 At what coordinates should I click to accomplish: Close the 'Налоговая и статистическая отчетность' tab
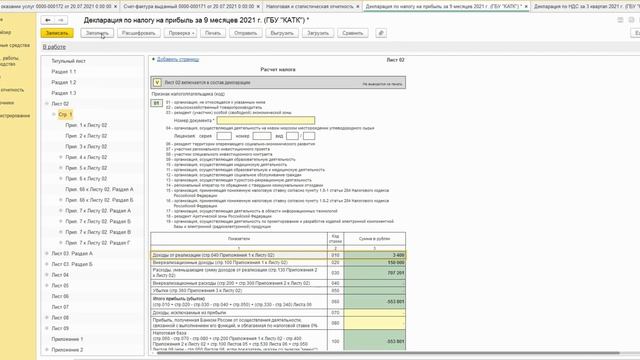tap(358, 7)
